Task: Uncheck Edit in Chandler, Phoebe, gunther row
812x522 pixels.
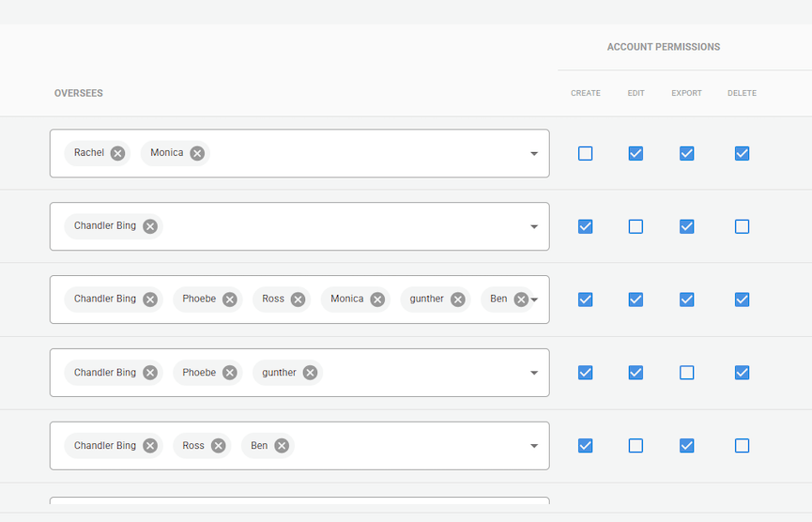Action: coord(636,373)
